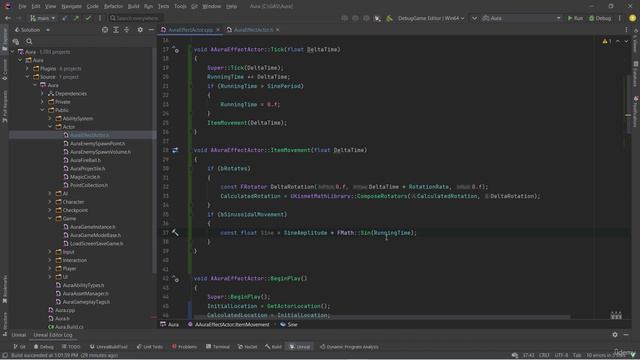The height and width of the screenshot is (360, 640).
Task: Click the Collapse All icon in Solution panel
Action: [127, 30]
